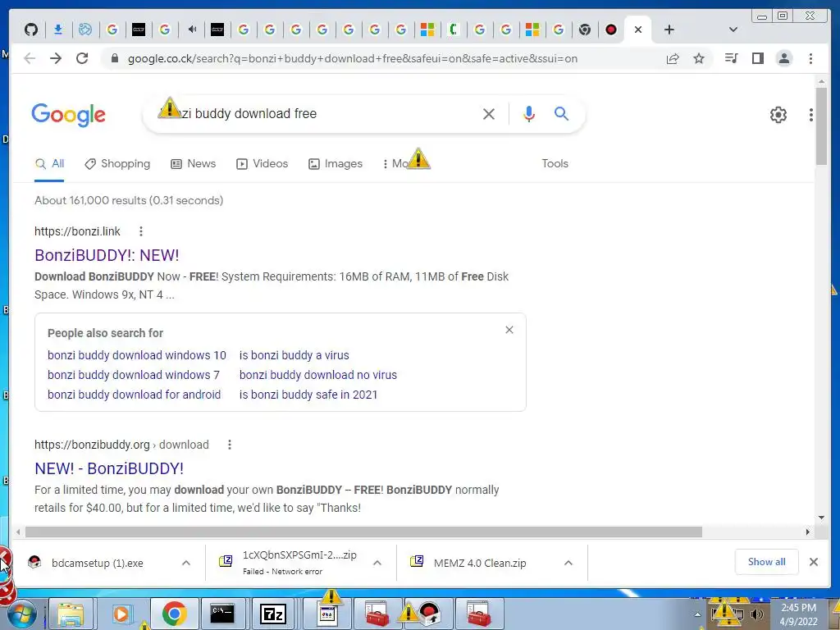Launch Windows Media Player from taskbar
This screenshot has width=840, height=630.
[x=121, y=614]
